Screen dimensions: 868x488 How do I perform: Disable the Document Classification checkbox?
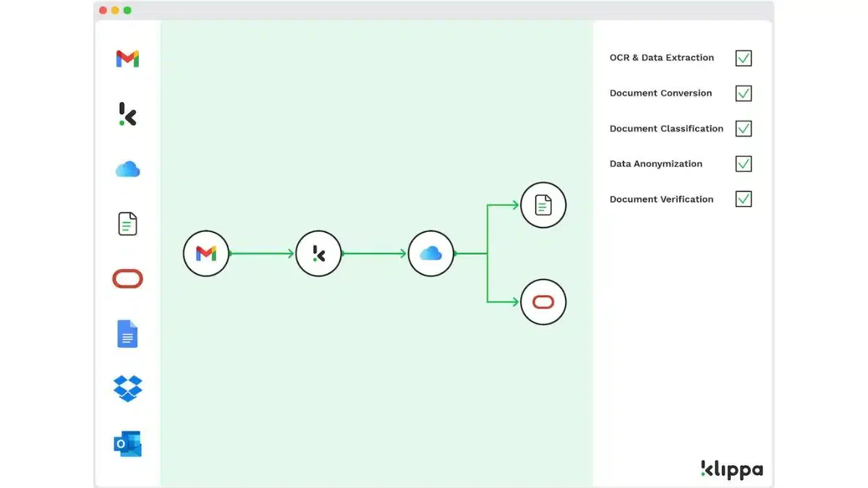[x=744, y=129]
